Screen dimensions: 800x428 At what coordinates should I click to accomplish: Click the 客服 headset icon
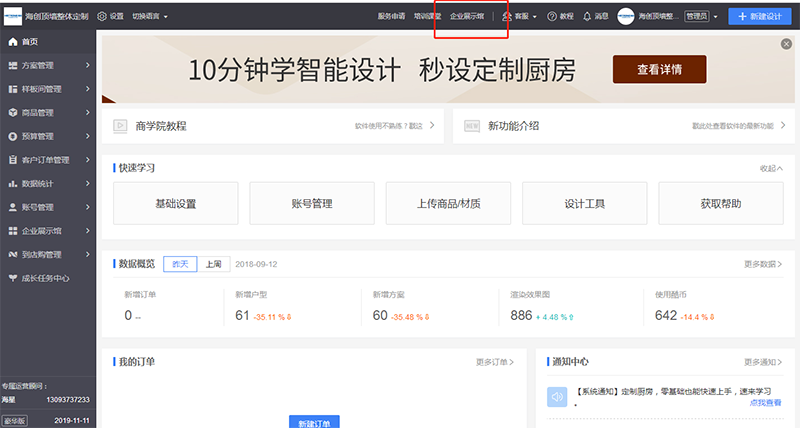click(x=507, y=16)
